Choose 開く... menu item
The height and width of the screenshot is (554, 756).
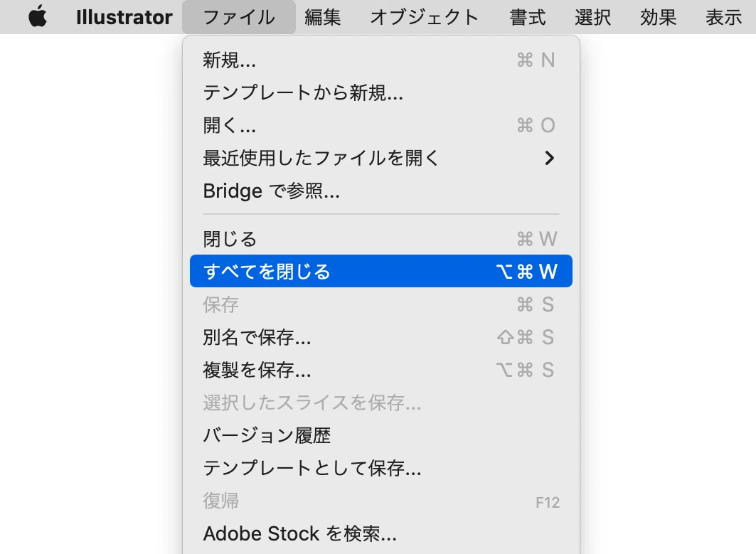point(381,125)
